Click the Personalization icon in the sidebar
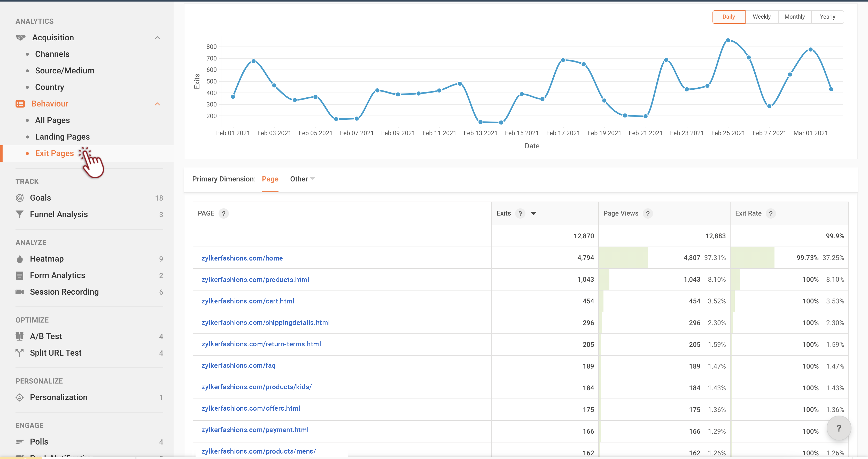 click(x=20, y=397)
